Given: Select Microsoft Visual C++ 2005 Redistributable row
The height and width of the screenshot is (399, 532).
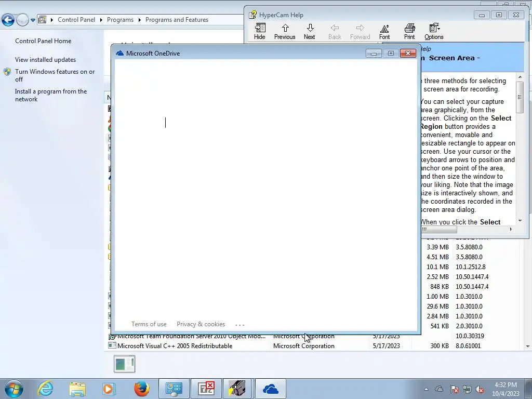Looking at the screenshot, I should (312, 345).
